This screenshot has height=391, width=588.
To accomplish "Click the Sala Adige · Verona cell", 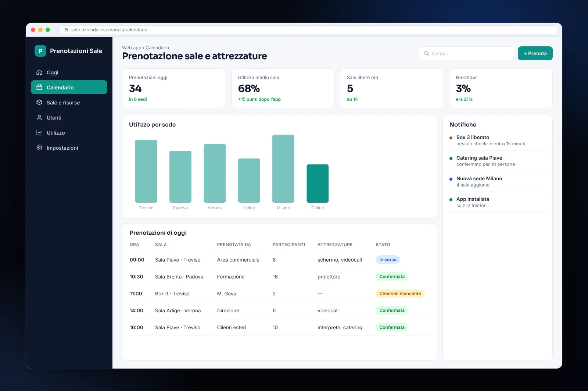I will (178, 310).
